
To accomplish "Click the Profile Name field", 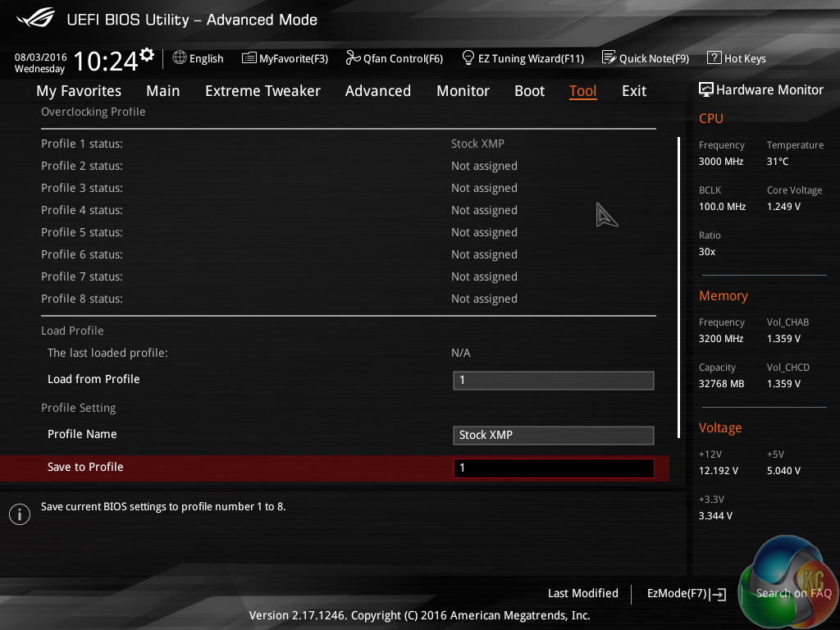I will 554,435.
